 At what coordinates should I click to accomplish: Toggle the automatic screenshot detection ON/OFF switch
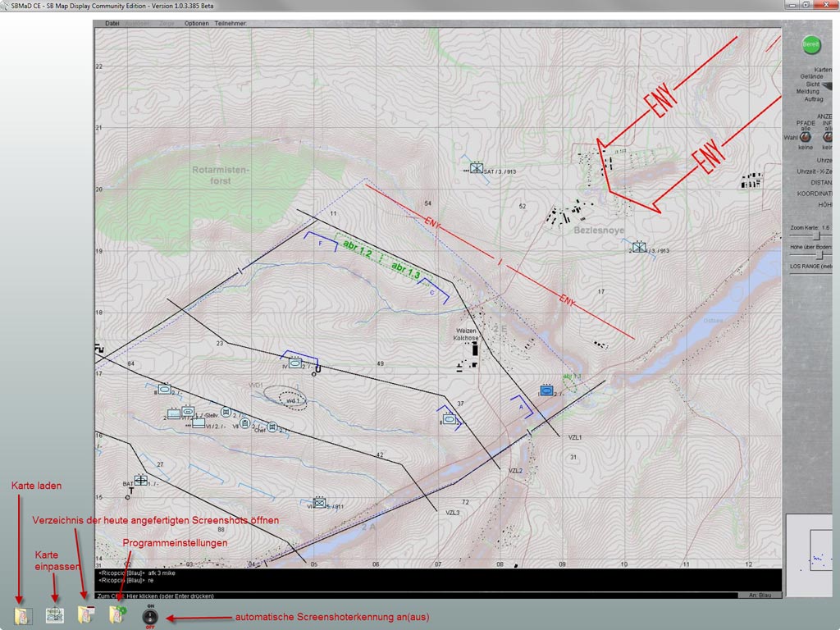(151, 616)
